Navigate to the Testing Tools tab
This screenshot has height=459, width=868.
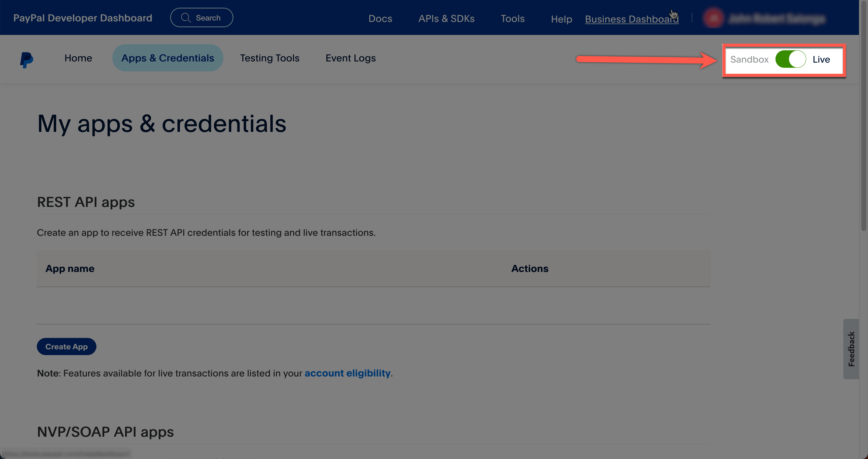pos(270,58)
